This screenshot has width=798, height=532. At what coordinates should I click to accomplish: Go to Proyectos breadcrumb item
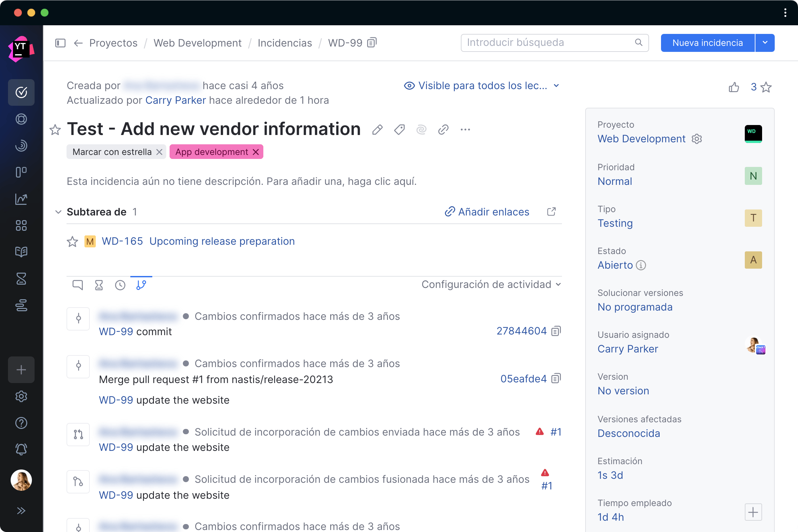coord(113,43)
